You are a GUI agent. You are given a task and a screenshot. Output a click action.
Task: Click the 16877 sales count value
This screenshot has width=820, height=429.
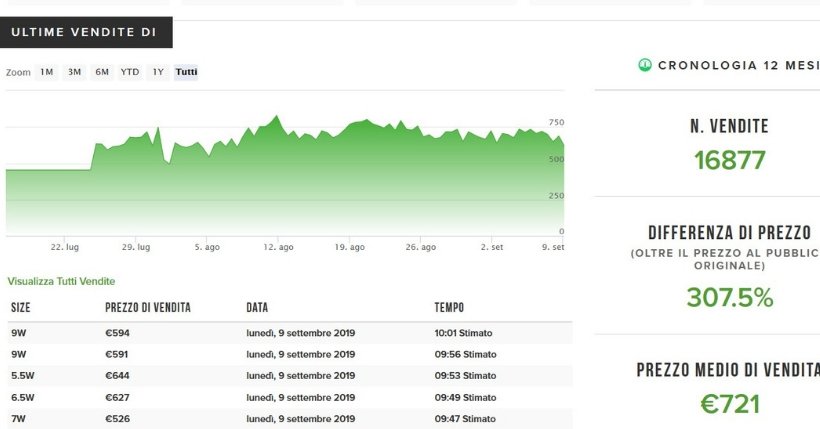[x=730, y=161]
